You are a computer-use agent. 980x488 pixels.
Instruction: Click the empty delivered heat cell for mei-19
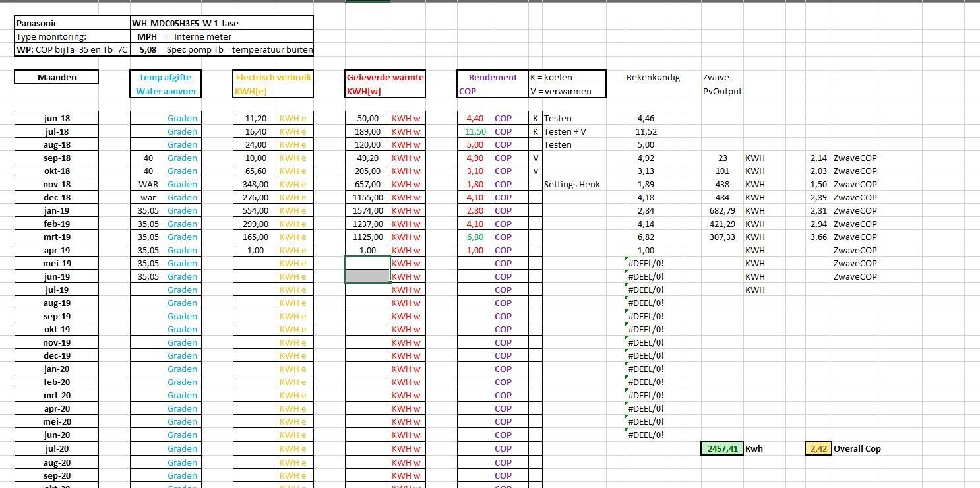click(x=368, y=263)
